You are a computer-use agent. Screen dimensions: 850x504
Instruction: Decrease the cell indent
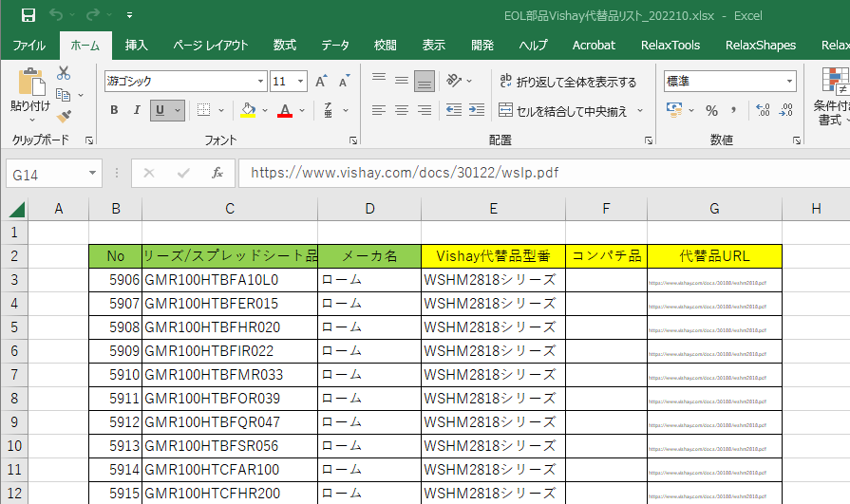[x=454, y=110]
